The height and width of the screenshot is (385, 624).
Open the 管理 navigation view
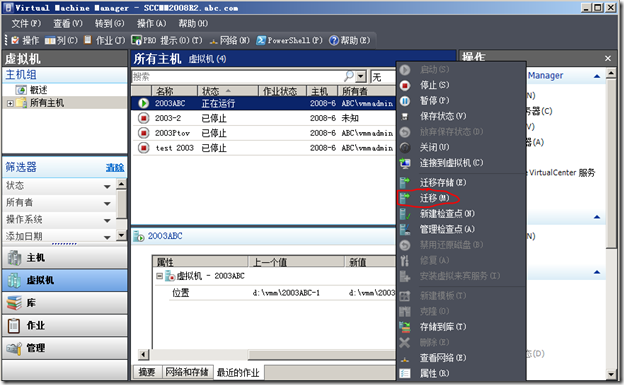click(x=64, y=348)
